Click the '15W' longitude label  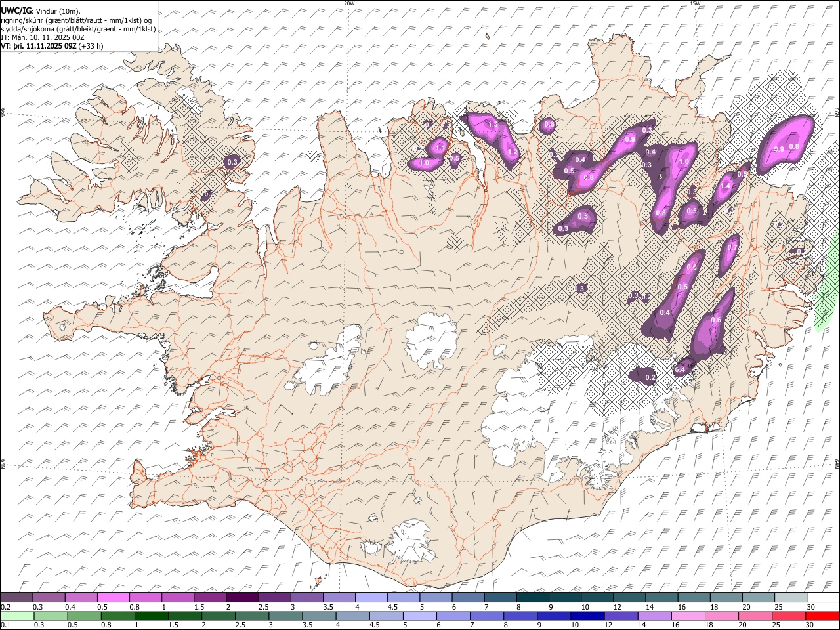click(x=696, y=3)
